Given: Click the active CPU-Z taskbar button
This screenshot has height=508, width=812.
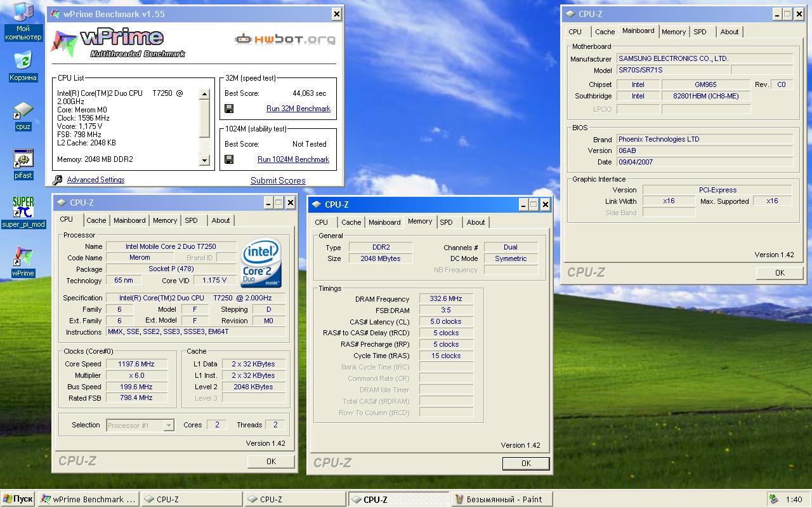Looking at the screenshot, I should point(398,499).
